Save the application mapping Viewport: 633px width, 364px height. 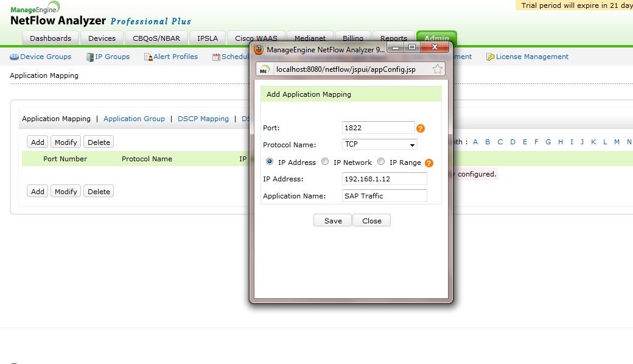[332, 220]
